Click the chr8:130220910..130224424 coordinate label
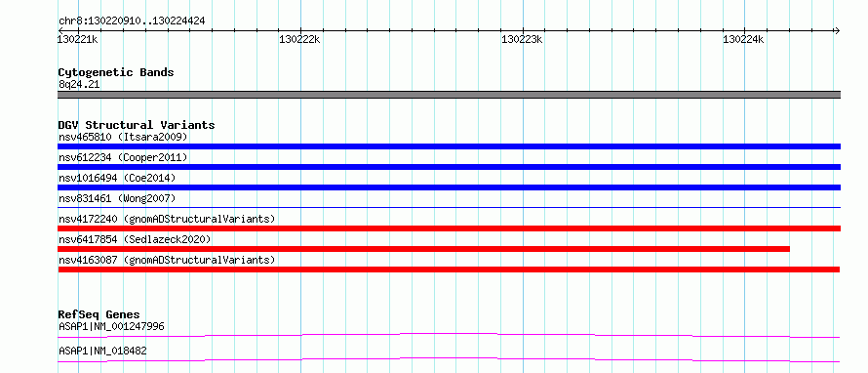868x373 pixels. pos(132,21)
